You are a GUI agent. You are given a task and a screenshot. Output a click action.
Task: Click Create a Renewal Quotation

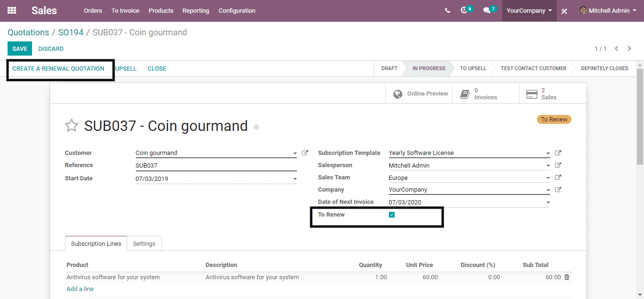click(58, 69)
